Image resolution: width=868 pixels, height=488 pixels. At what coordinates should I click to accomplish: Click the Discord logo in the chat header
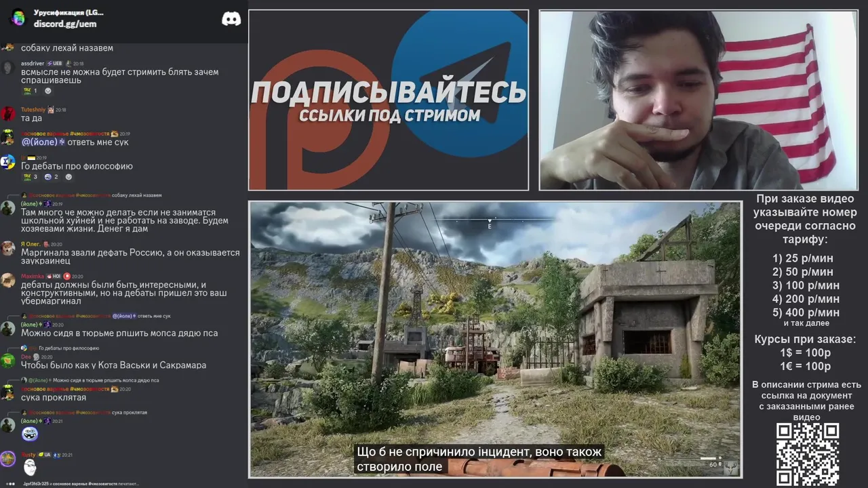(231, 19)
